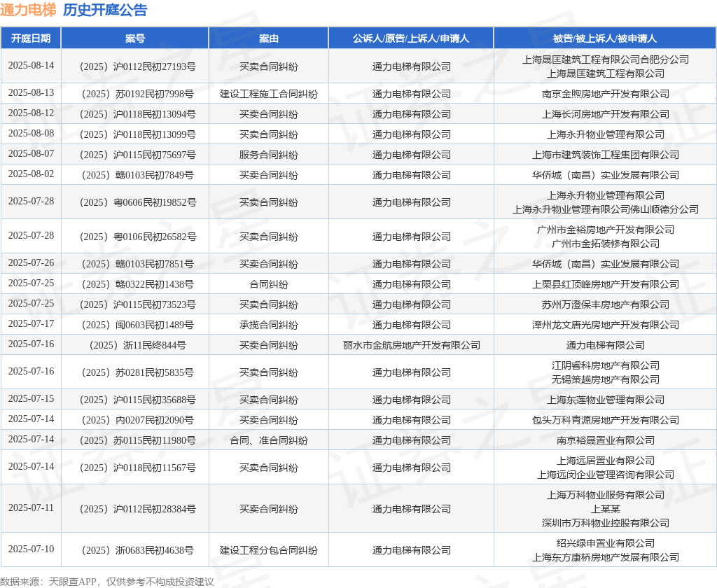Click defendant 上海永升物业管理有限公司佛山顺德分公司
Screen dimensions: 717x588
click(606, 209)
